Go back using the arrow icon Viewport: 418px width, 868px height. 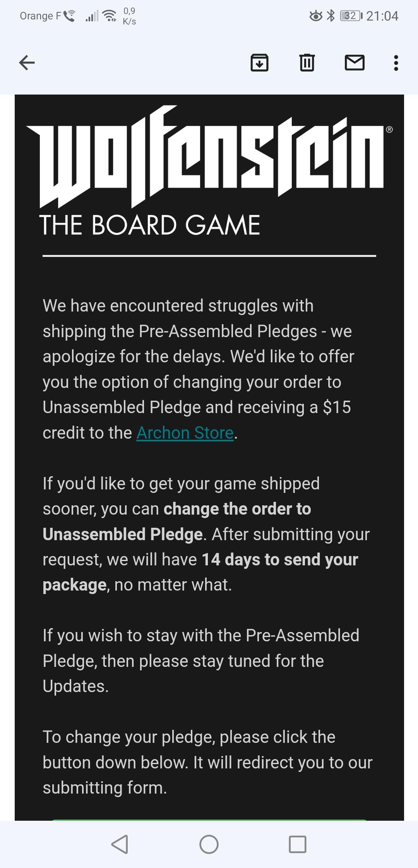[x=27, y=62]
